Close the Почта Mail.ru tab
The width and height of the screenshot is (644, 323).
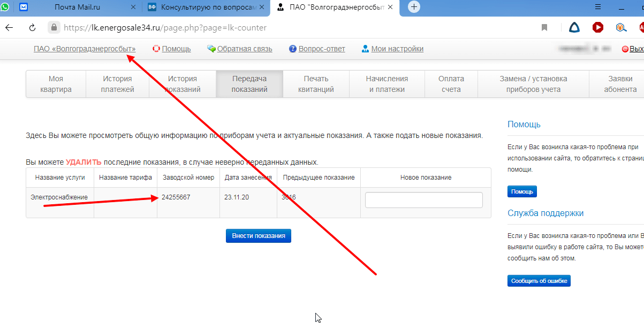[134, 7]
